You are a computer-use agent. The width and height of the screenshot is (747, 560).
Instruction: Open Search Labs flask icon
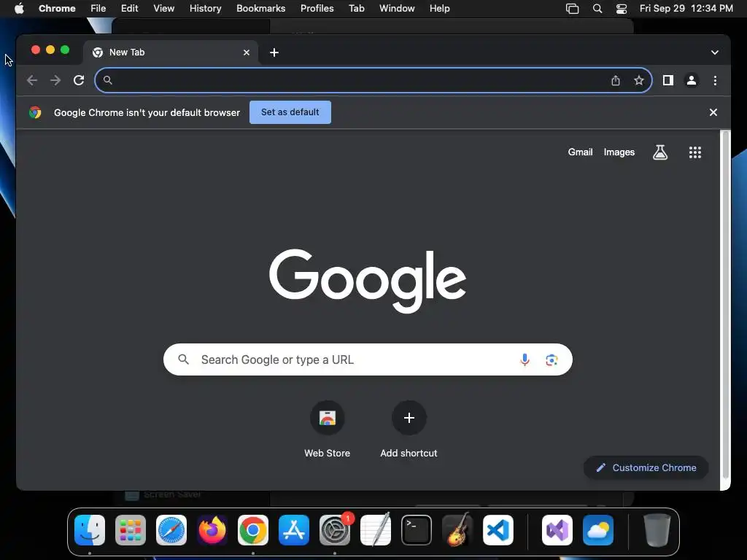point(659,152)
